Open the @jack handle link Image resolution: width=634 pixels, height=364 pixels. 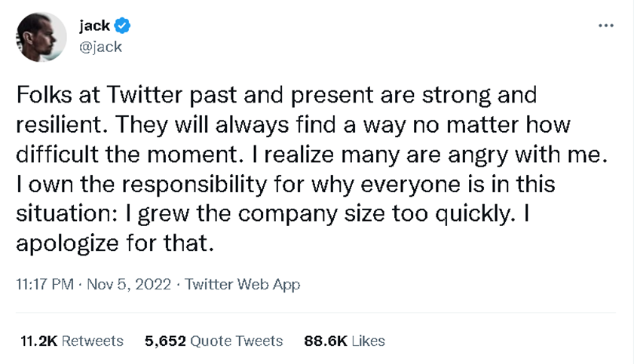[100, 47]
